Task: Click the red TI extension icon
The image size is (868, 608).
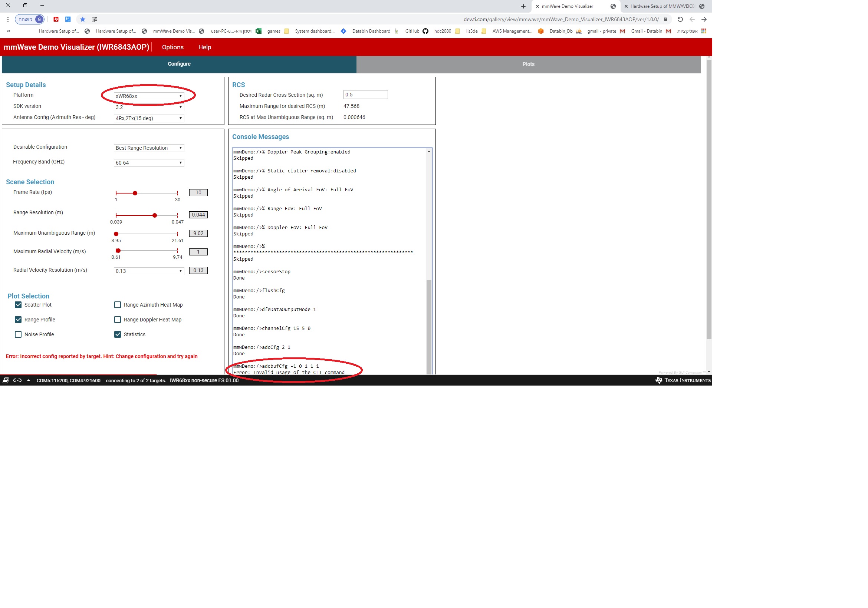Action: pyautogui.click(x=56, y=19)
